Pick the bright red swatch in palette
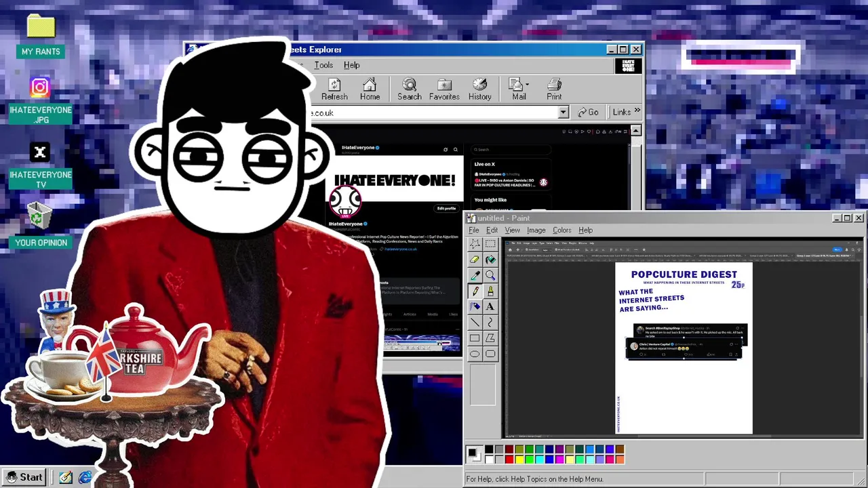This screenshot has width=868, height=488. pyautogui.click(x=509, y=460)
